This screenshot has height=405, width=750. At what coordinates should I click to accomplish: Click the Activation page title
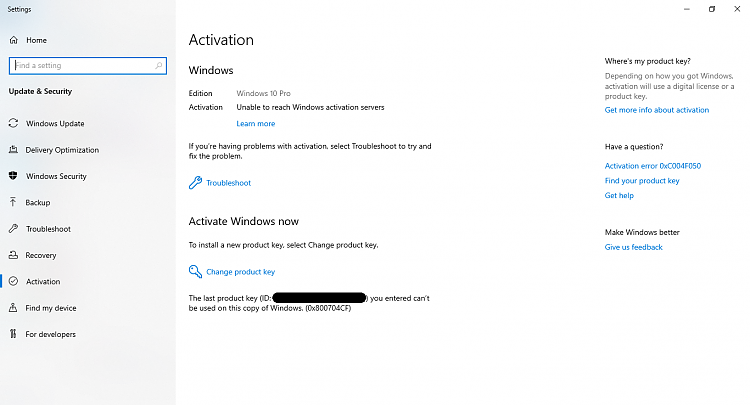(221, 40)
